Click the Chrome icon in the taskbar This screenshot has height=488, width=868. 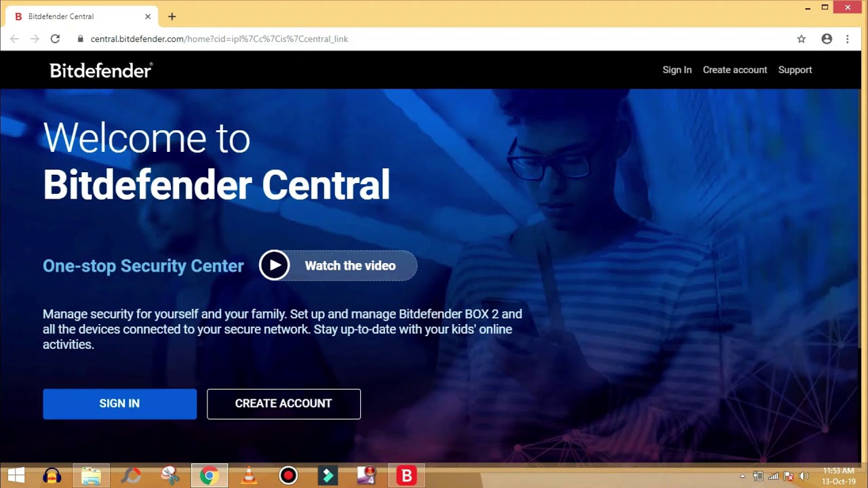point(209,476)
